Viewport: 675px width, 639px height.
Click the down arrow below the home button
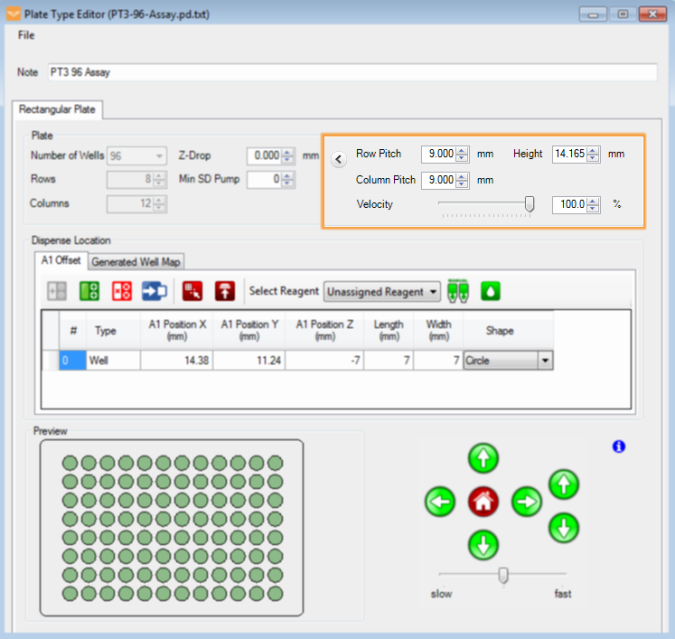(483, 545)
